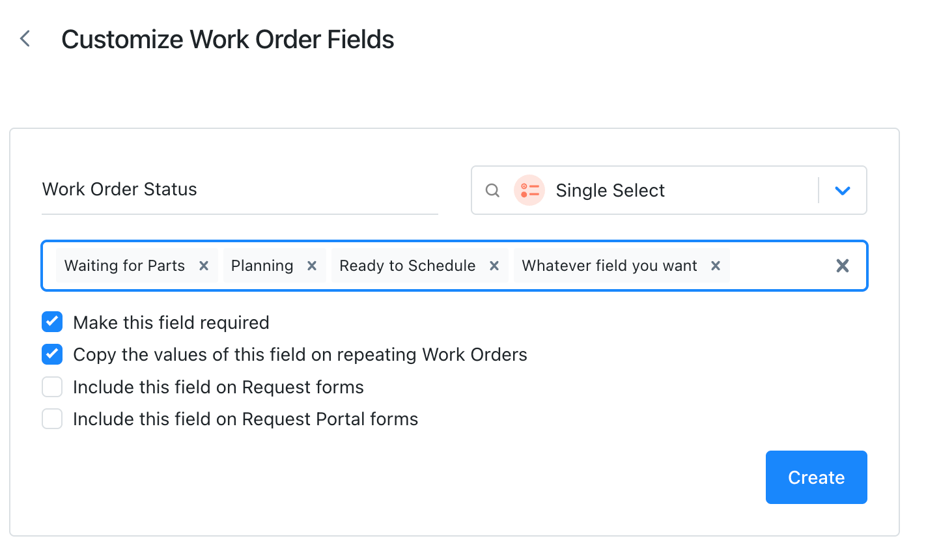Remove the Planning option tag

click(x=312, y=266)
